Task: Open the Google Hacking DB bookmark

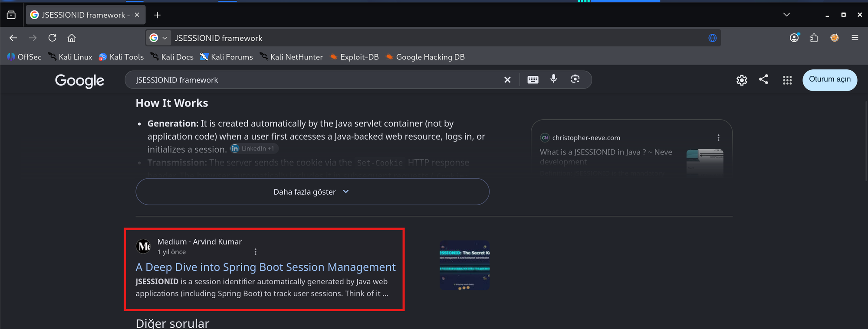Action: (425, 57)
